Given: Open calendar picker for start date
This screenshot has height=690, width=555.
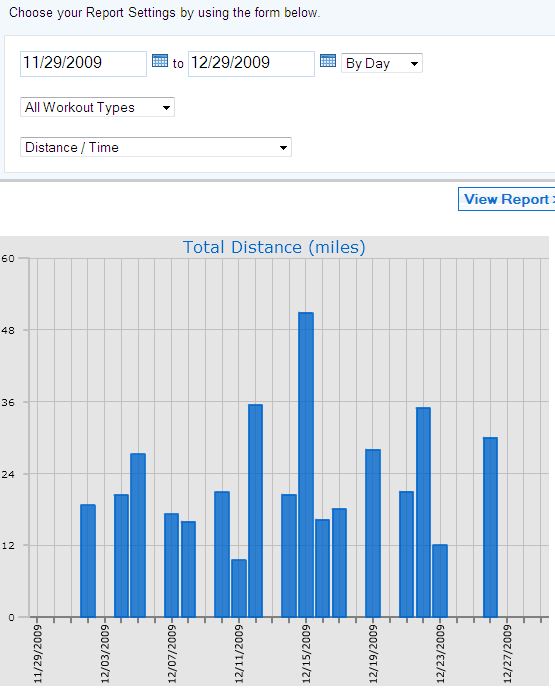Looking at the screenshot, I should [x=160, y=61].
